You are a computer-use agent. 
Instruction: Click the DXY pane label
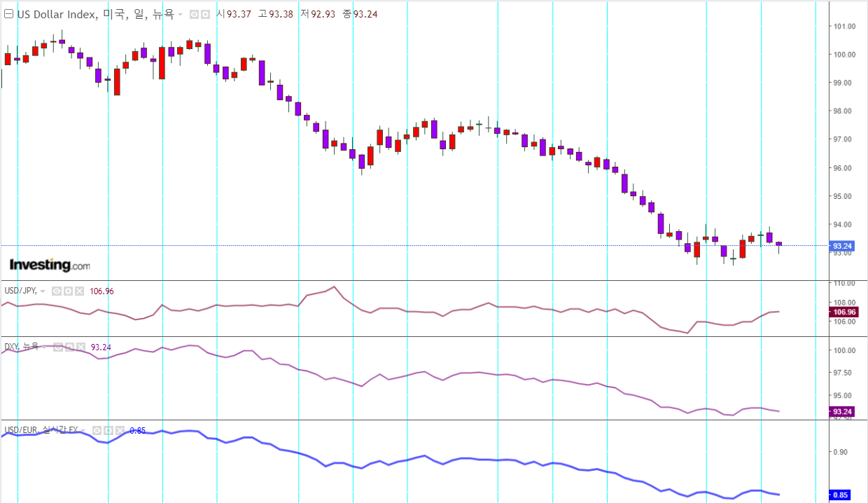pos(21,347)
